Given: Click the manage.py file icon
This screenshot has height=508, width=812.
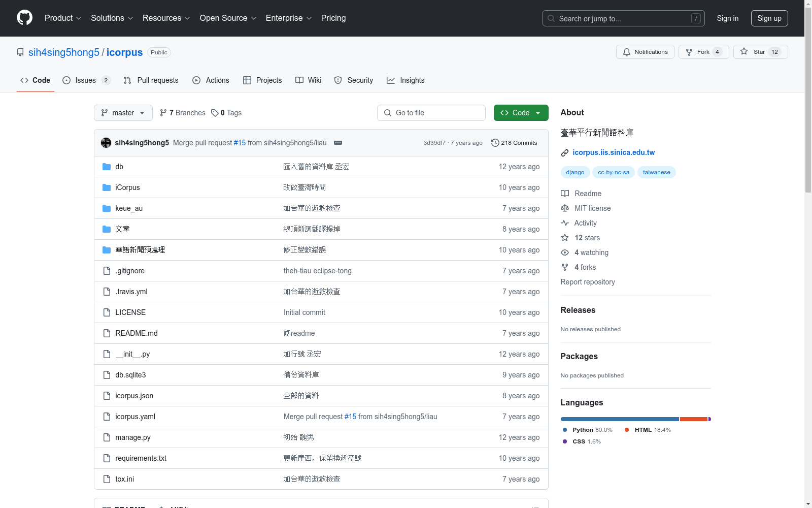Looking at the screenshot, I should point(107,437).
